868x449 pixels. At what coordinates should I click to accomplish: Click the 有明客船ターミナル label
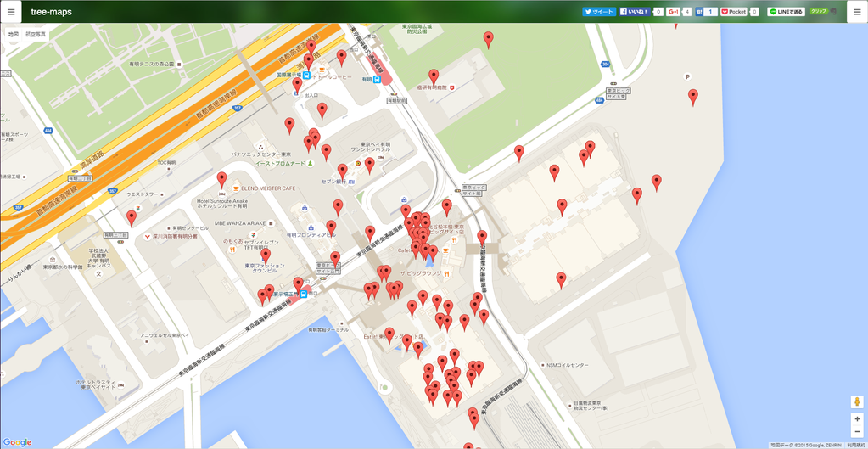pos(328,329)
